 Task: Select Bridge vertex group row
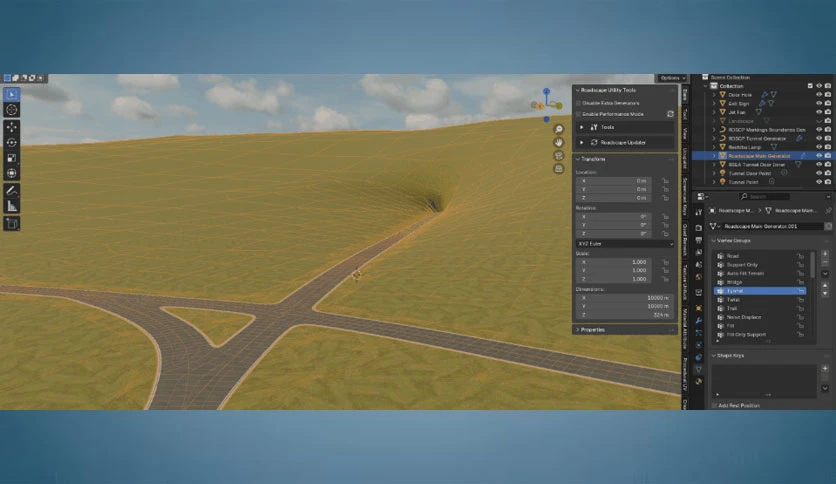pyautogui.click(x=760, y=282)
